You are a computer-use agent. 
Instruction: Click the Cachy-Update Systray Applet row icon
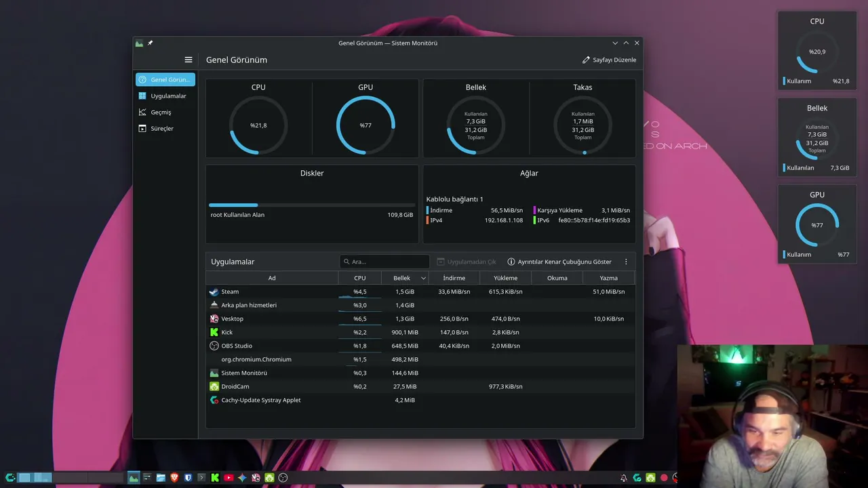tap(214, 400)
